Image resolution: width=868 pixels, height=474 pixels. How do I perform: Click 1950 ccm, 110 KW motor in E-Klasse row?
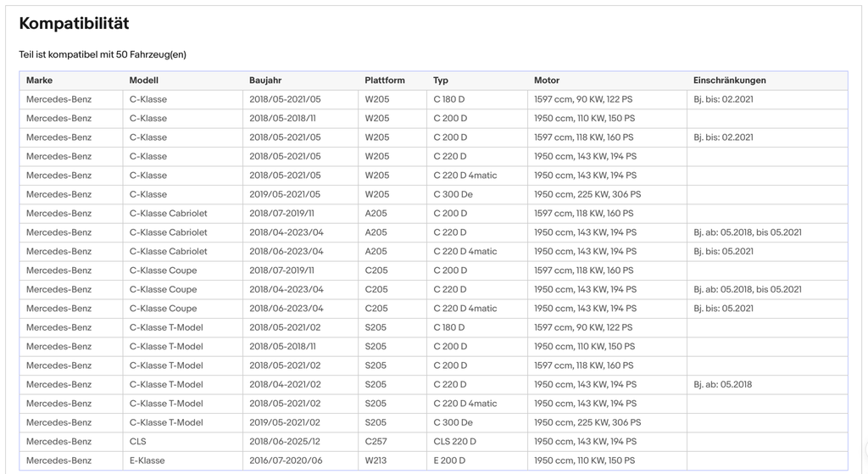click(x=584, y=460)
